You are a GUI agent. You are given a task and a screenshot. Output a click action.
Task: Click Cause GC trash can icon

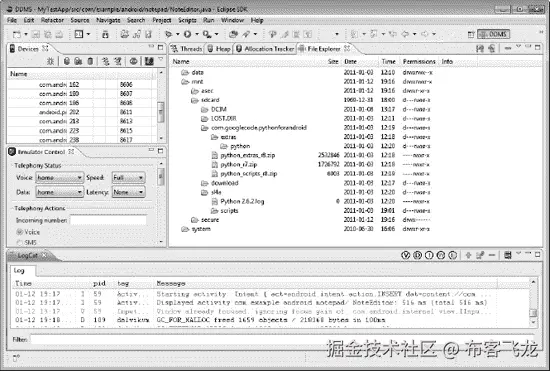click(x=90, y=61)
